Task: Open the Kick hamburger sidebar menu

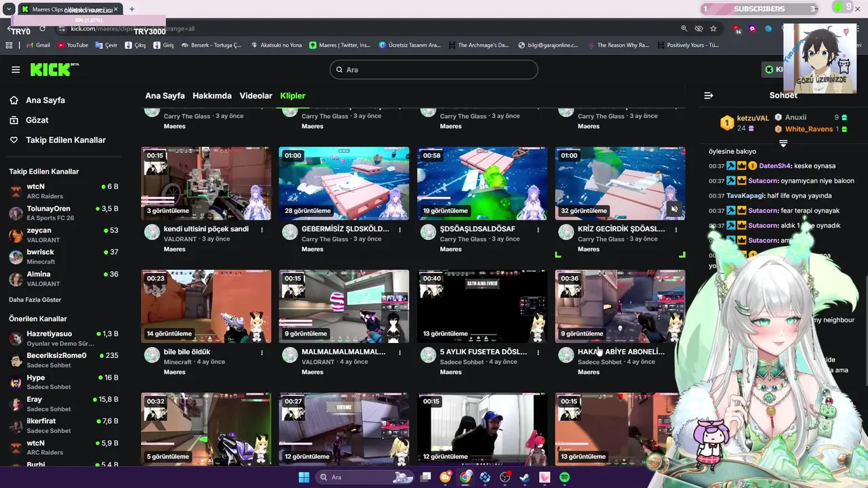Action: [x=16, y=69]
